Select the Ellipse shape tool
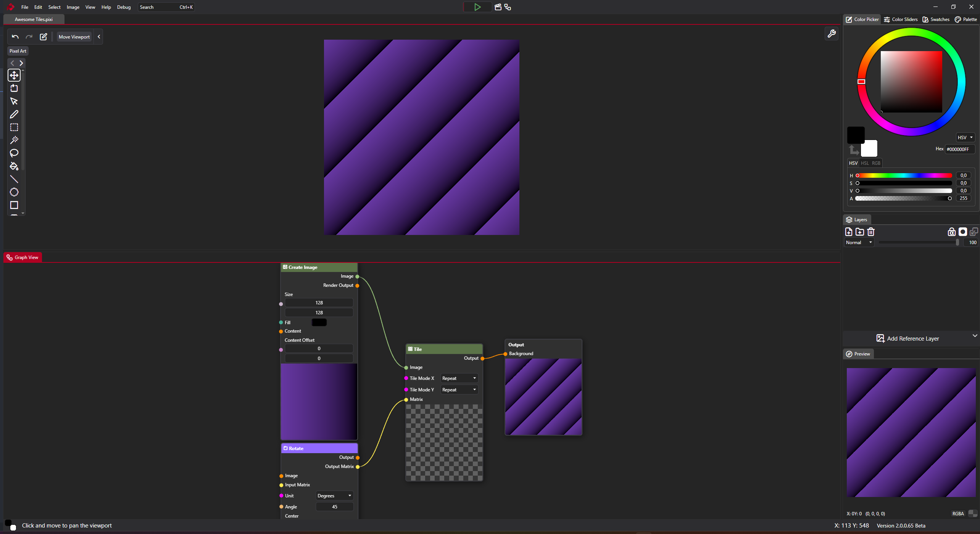 (x=14, y=192)
